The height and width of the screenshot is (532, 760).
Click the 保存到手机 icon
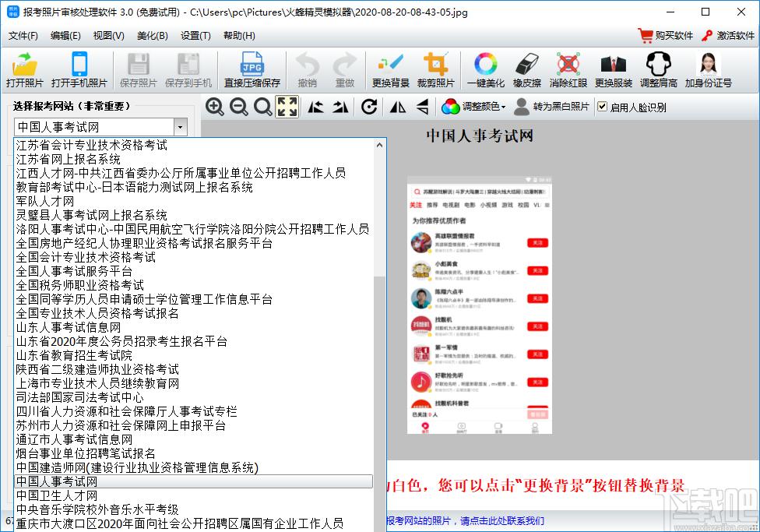click(x=188, y=69)
